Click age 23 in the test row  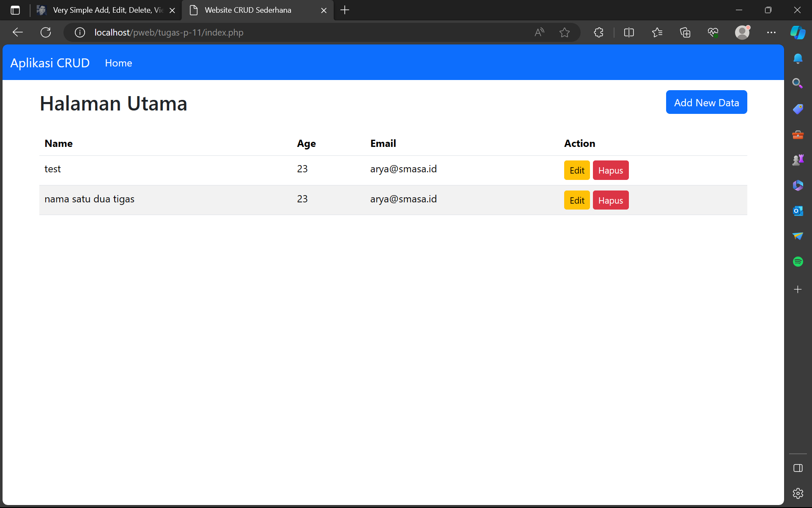click(302, 169)
